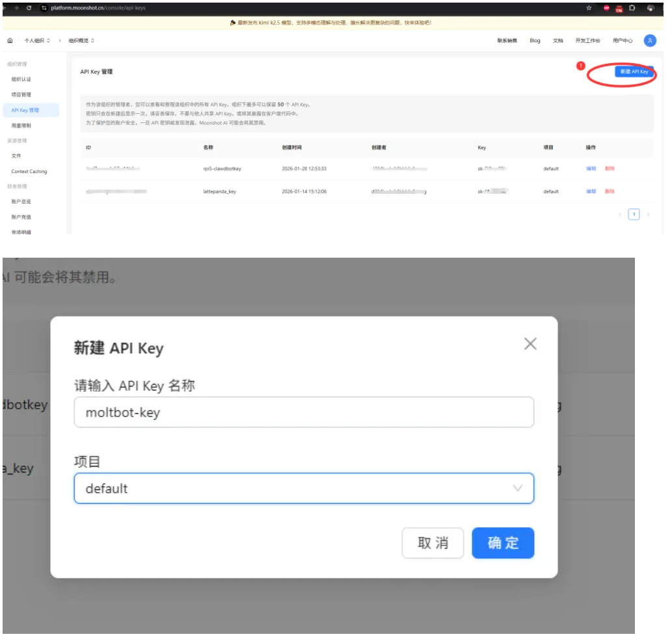Click 取消 to cancel the dialog
Screen dimensions: 672x641
click(x=433, y=543)
